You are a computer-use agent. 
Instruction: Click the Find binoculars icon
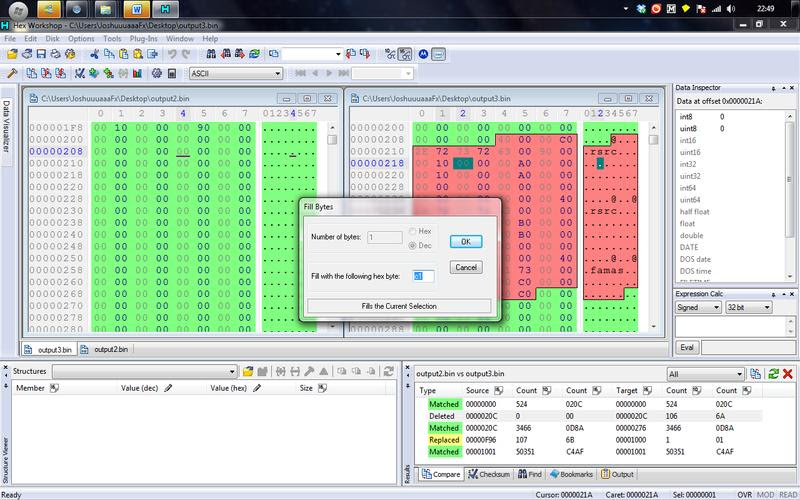(x=211, y=54)
